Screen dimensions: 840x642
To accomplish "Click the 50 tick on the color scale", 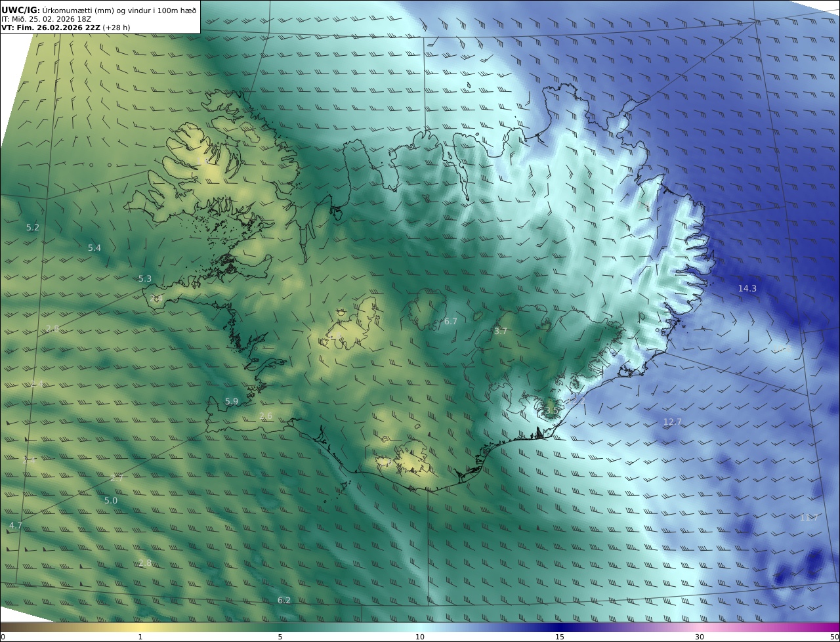I will tap(835, 637).
